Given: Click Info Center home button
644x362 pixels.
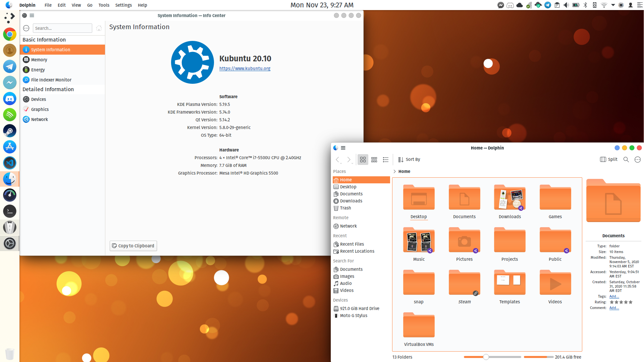Looking at the screenshot, I should pos(99,28).
